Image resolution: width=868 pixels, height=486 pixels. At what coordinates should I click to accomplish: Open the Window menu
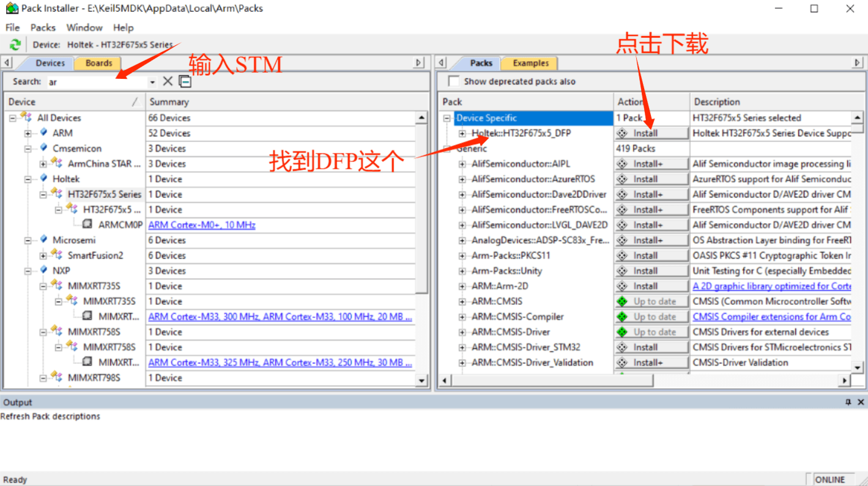(84, 28)
